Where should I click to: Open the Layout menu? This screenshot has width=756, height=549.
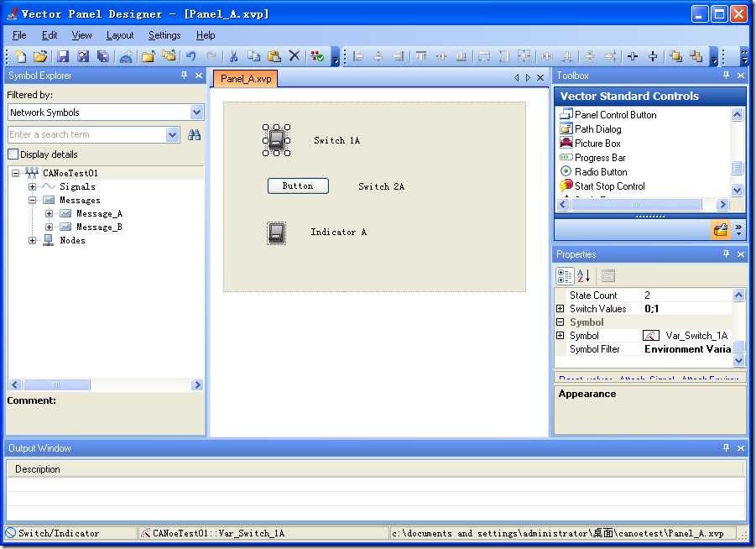click(120, 35)
